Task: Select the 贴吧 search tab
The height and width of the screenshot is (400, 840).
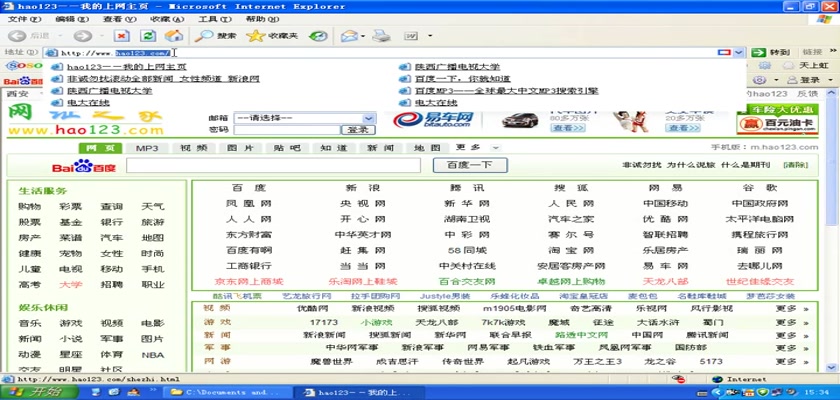Action: (287, 148)
